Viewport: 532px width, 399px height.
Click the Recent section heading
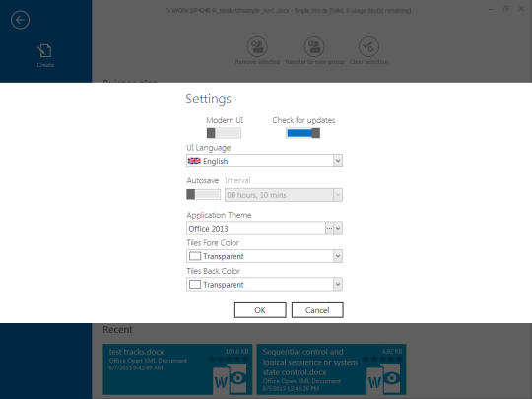point(117,329)
